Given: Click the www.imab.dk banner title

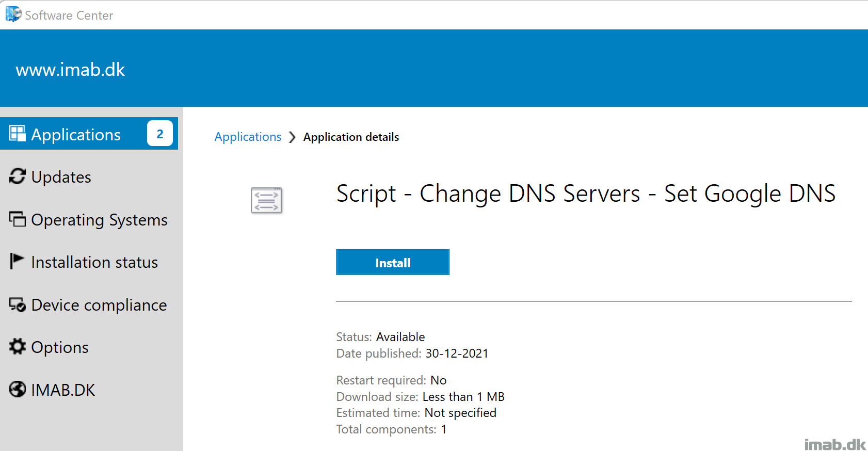Looking at the screenshot, I should click(x=70, y=70).
